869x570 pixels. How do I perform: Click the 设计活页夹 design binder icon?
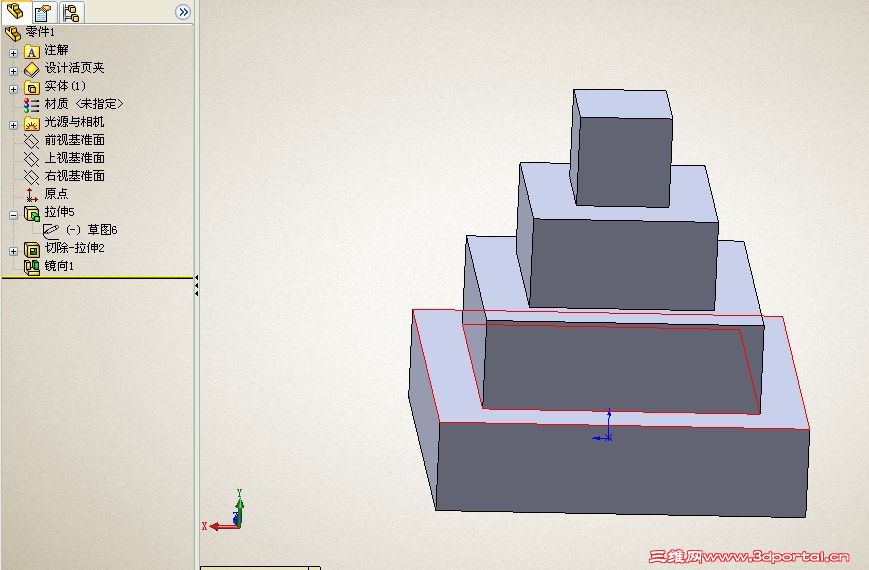coord(32,69)
